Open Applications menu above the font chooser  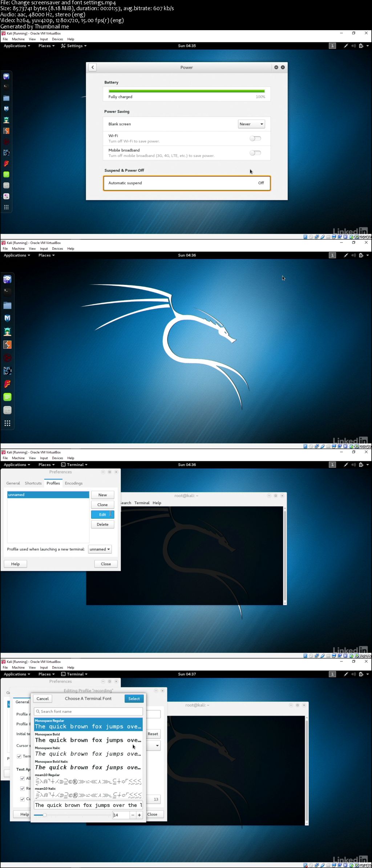[17, 674]
